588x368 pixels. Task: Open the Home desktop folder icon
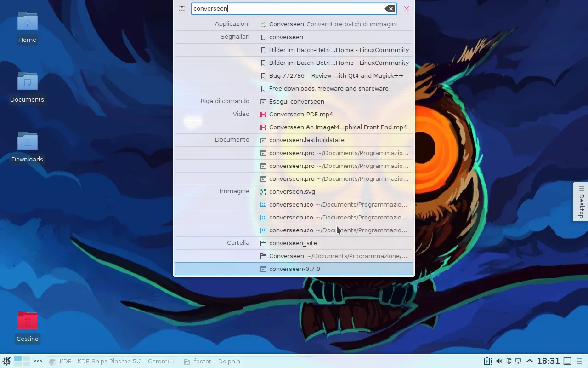coord(27,27)
